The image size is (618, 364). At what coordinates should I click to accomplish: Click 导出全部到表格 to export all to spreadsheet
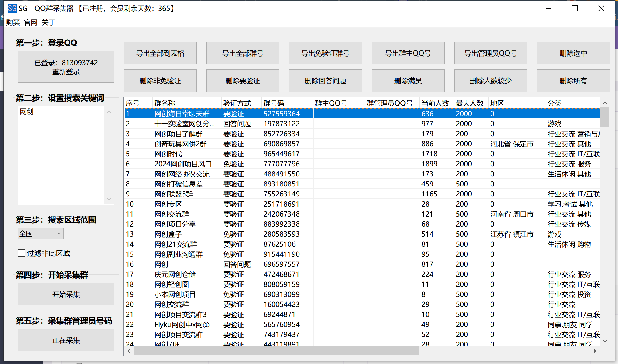[160, 53]
